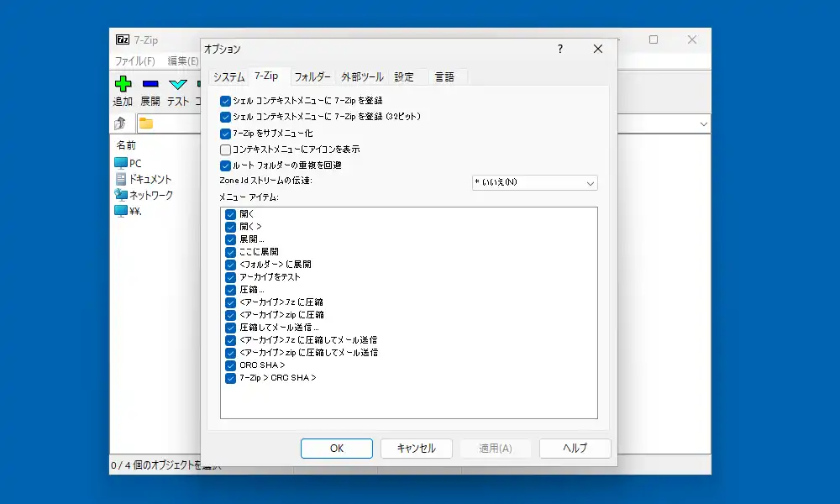The image size is (840, 504).
Task: Enable コンテキストメニューにアイコンを表示 checkbox
Action: point(225,150)
